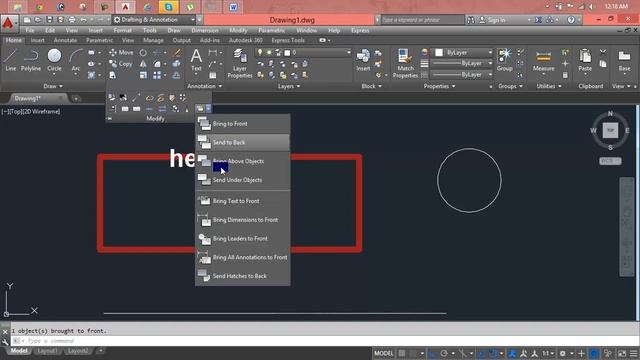This screenshot has width=640, height=360.
Task: Expand the Layers panel
Action: tap(289, 86)
